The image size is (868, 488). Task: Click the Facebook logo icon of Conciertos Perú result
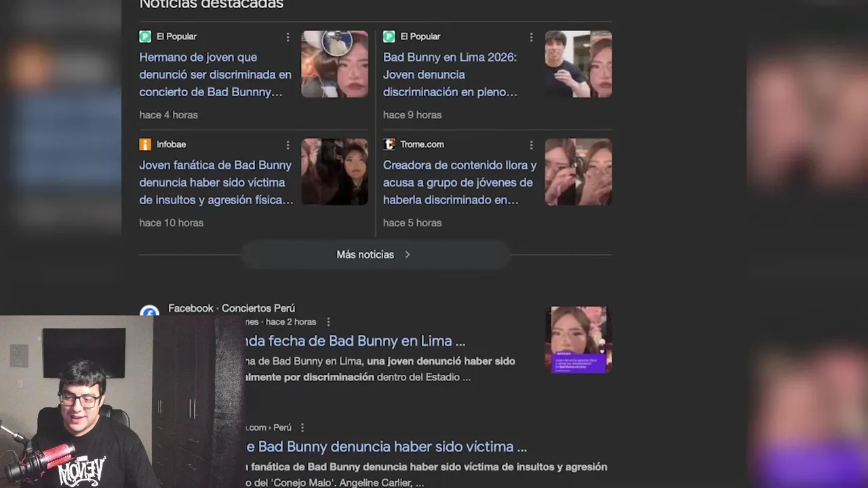tap(149, 311)
